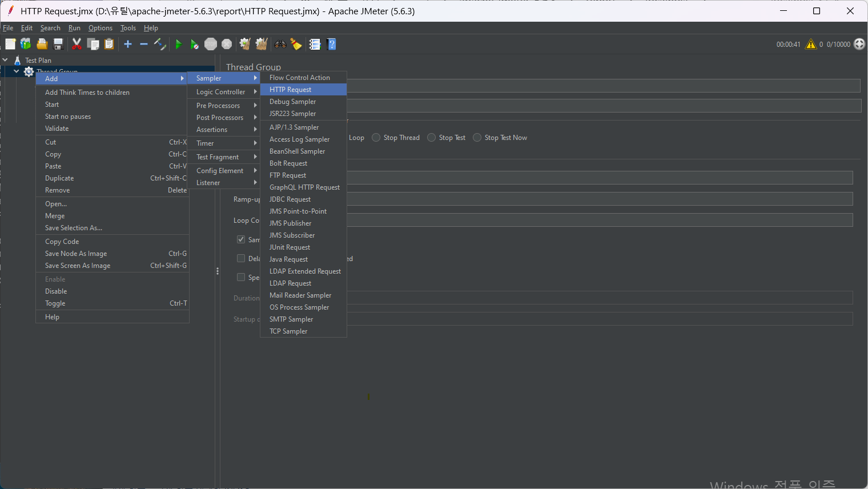Save the test plan with floppy icon
This screenshot has height=489, width=868.
[58, 44]
